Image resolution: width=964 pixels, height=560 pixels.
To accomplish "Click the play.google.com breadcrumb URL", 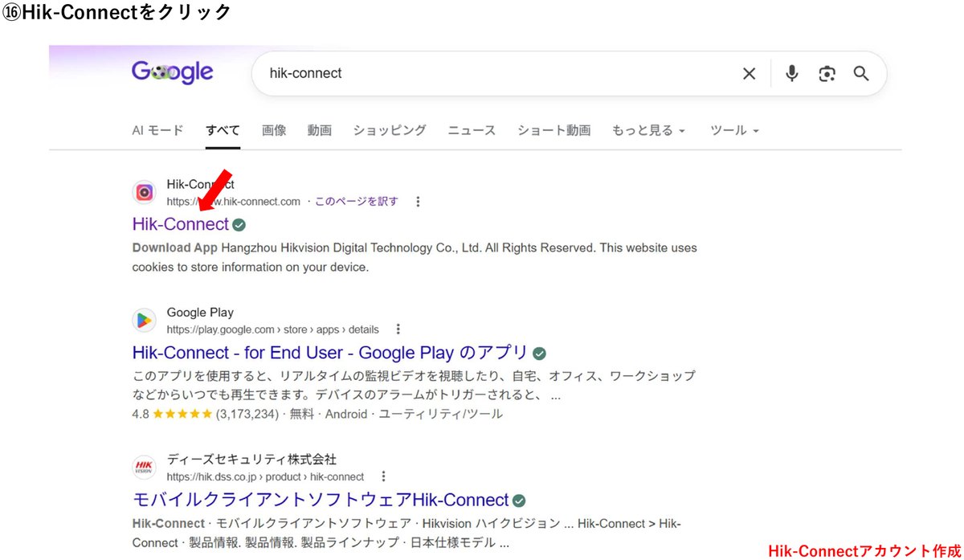I will (x=273, y=329).
